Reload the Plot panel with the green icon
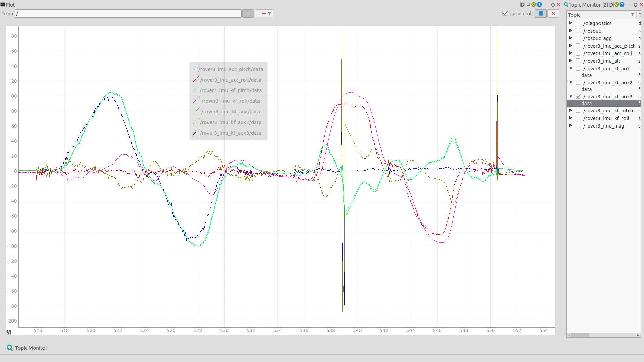Viewport: 644px width, 362px height. pyautogui.click(x=534, y=4)
